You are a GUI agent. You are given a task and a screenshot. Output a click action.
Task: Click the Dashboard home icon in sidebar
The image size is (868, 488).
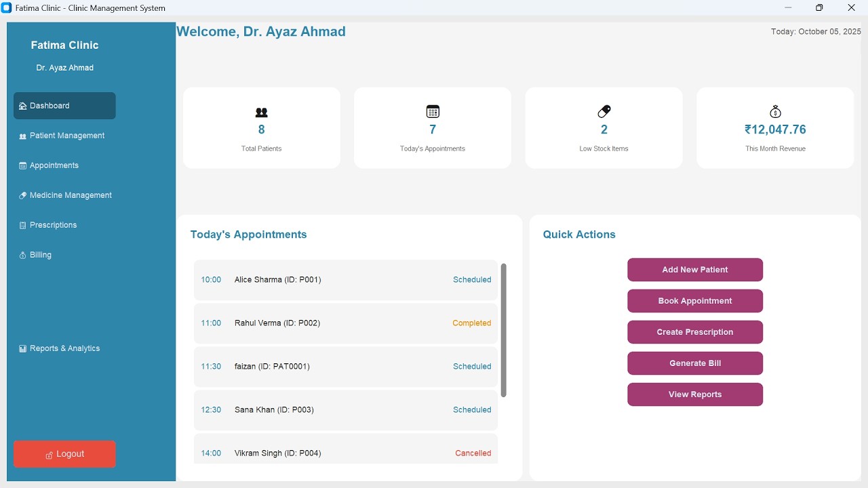(23, 106)
